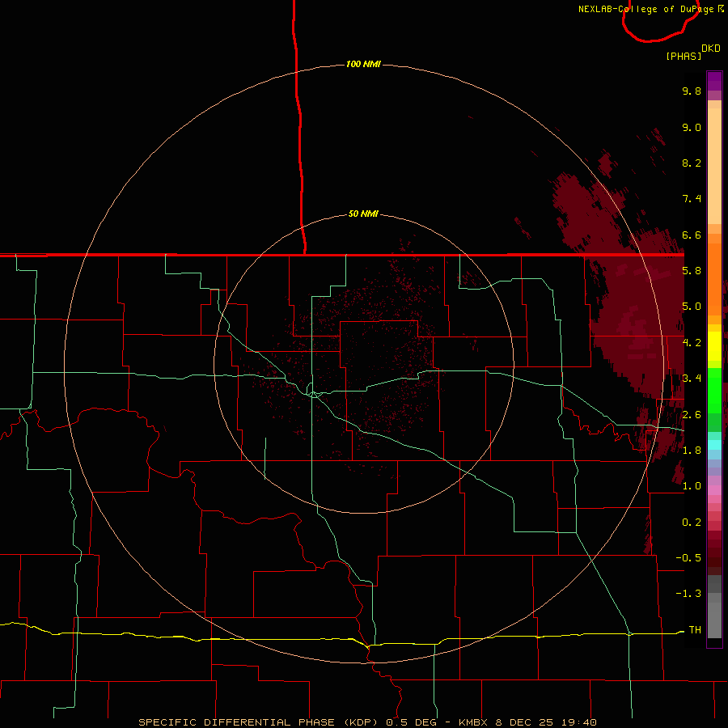Pick the light peach segment of the color bar
The height and width of the screenshot is (728, 728).
click(714, 167)
